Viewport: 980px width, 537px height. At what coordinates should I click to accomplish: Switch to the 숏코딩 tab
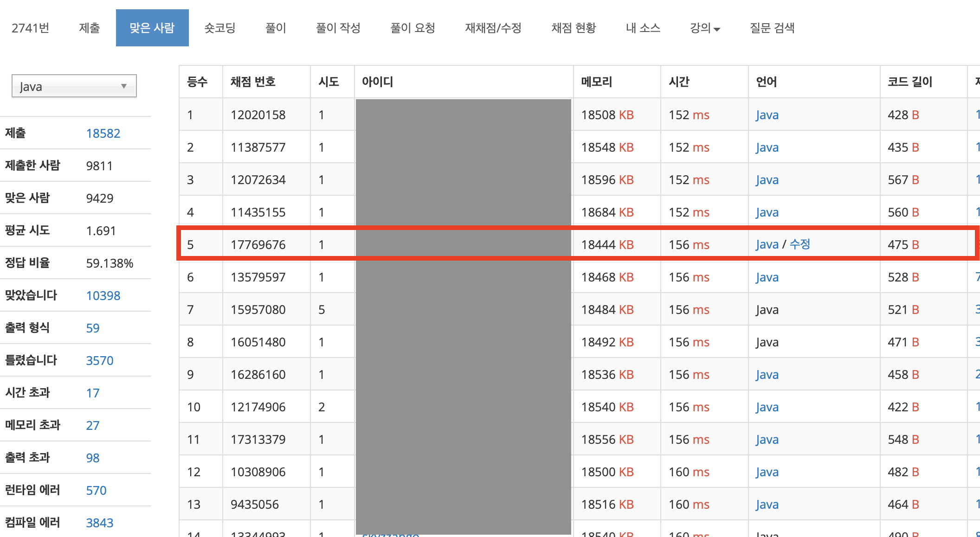tap(220, 28)
